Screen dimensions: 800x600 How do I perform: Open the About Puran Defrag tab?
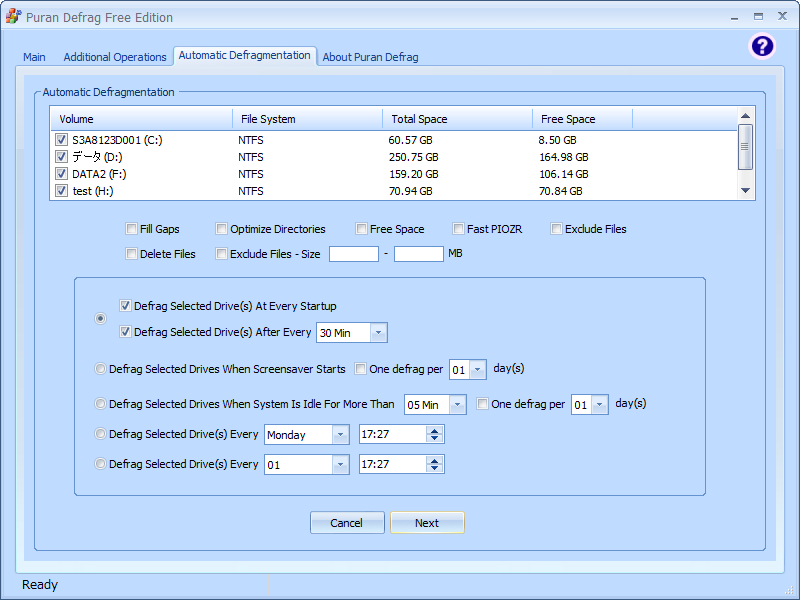[370, 57]
